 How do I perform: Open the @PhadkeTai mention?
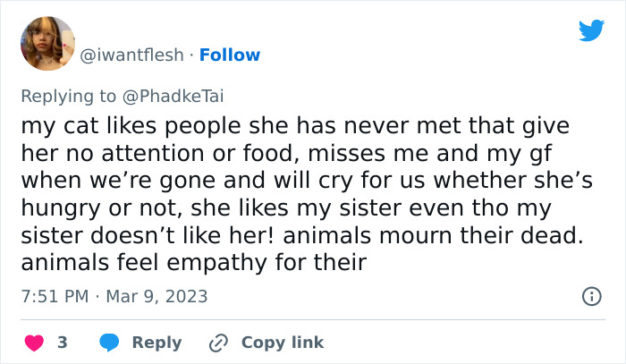(x=179, y=96)
